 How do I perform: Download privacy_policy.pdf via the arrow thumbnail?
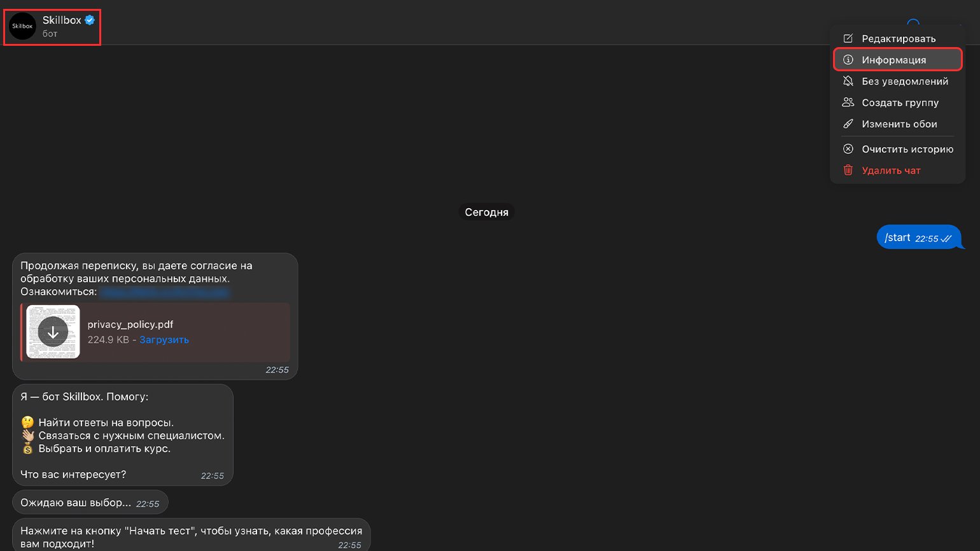tap(53, 331)
